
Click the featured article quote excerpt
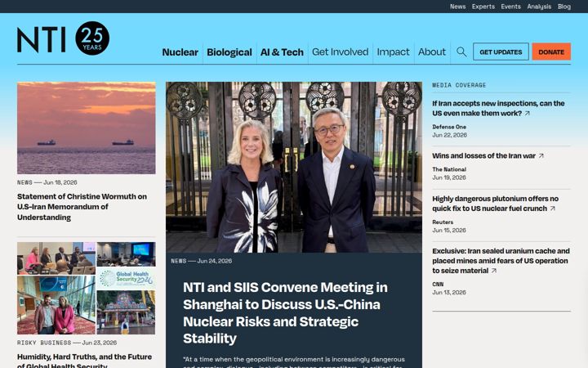pyautogui.click(x=294, y=362)
